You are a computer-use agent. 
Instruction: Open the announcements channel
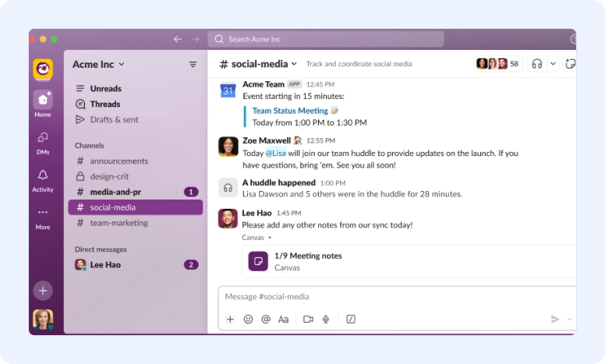[x=136, y=161]
